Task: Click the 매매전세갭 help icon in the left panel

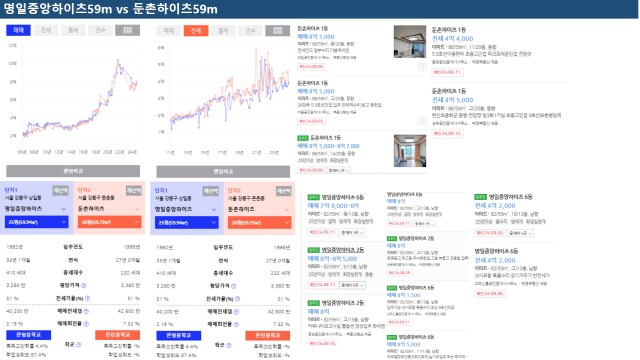Action: tap(86, 311)
